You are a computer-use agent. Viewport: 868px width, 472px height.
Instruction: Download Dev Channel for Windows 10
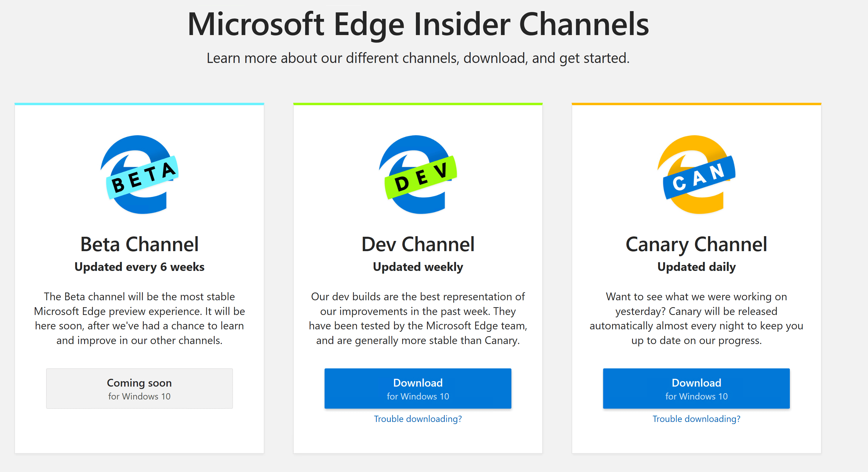[x=418, y=388]
